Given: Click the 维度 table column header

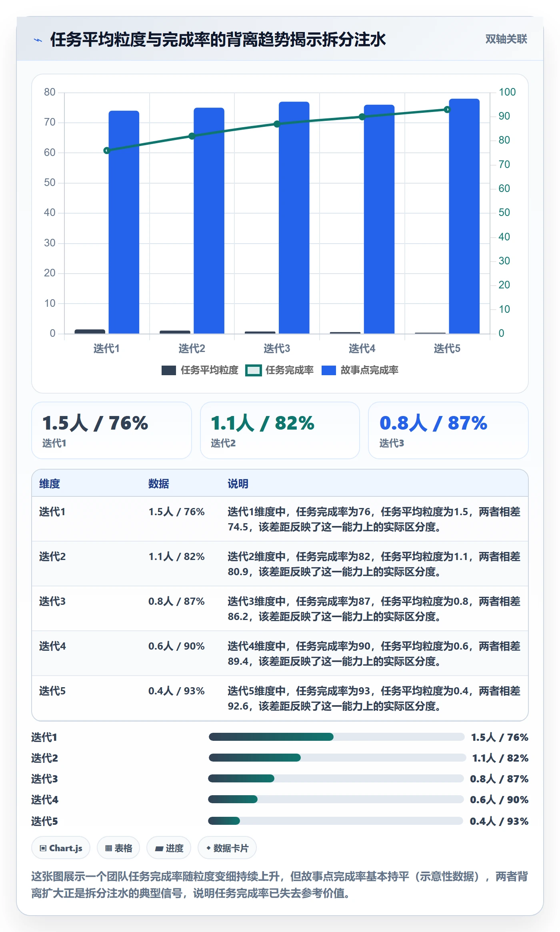Looking at the screenshot, I should [50, 484].
